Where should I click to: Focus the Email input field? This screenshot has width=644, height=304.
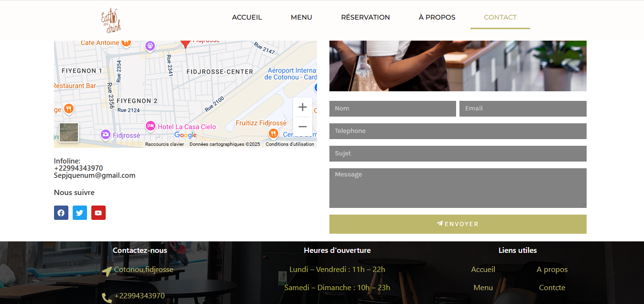pyautogui.click(x=523, y=109)
